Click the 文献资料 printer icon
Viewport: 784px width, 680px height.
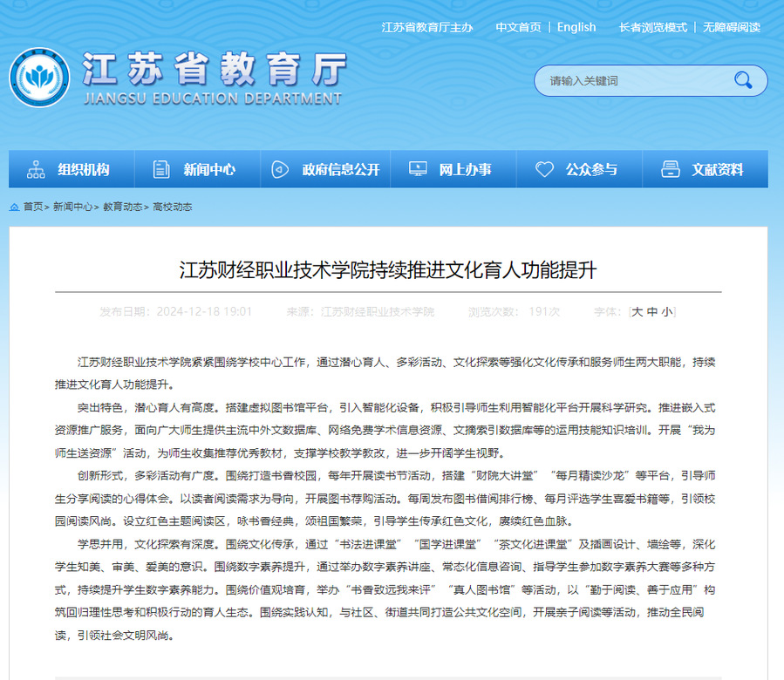671,169
